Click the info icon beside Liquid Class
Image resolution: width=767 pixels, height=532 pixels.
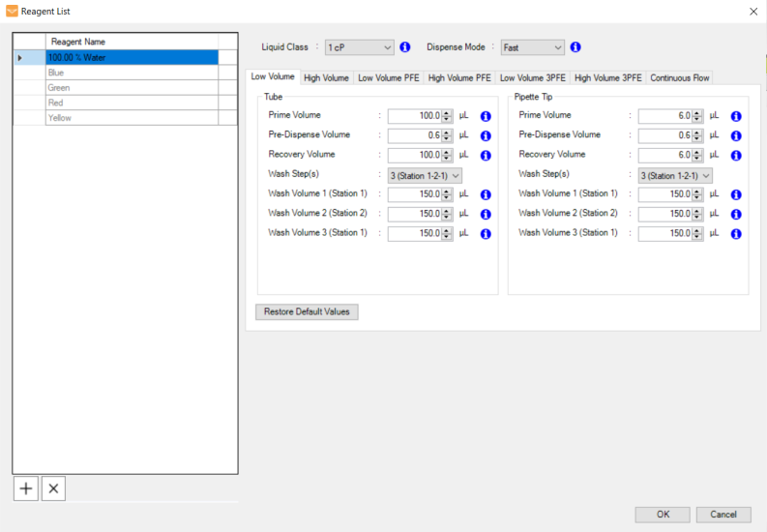click(405, 47)
